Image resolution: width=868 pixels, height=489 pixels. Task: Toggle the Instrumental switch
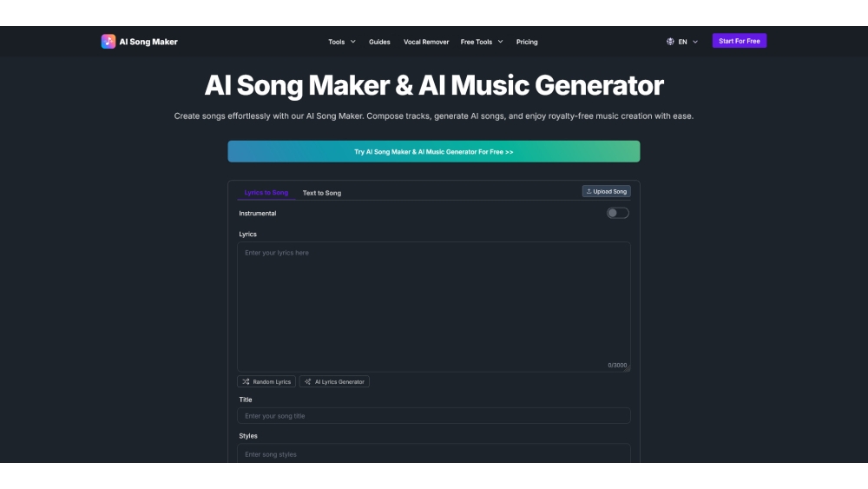tap(618, 213)
